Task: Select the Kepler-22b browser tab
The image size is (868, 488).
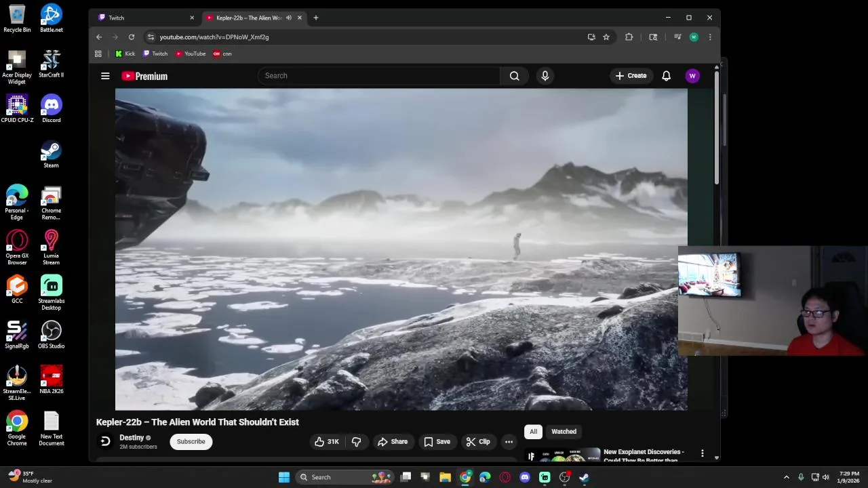Action: pyautogui.click(x=248, y=18)
